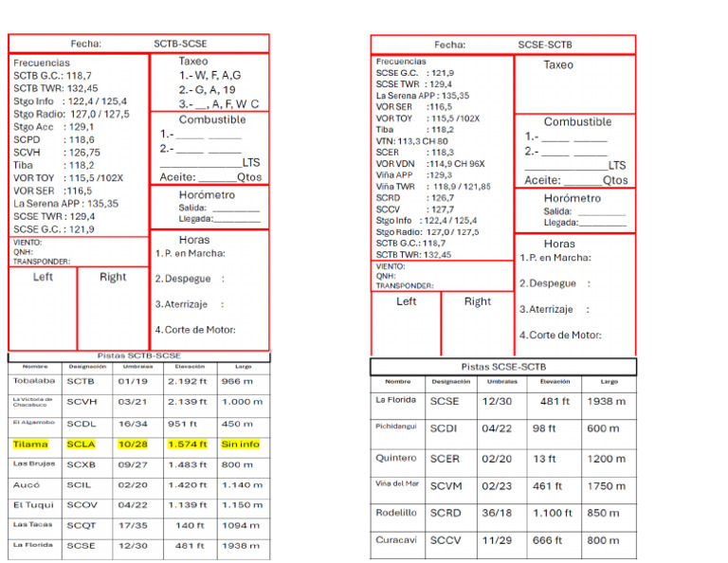Click the Llegada blank in right Horómetro
Screen dimensions: 728x563
click(x=603, y=223)
